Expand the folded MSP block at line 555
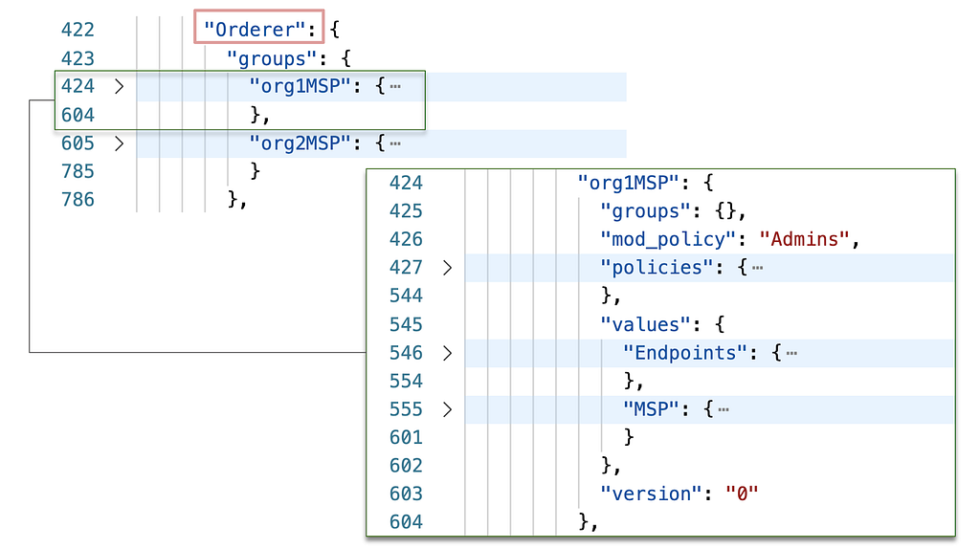 coord(448,409)
